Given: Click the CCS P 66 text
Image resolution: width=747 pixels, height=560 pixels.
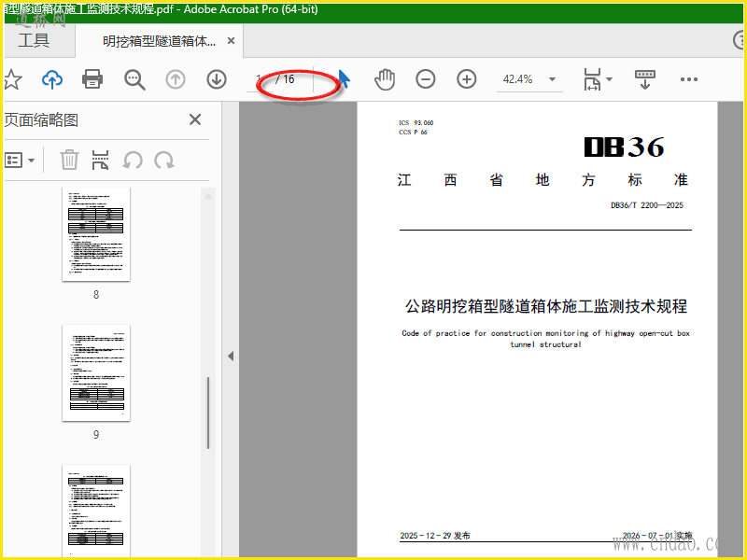Looking at the screenshot, I should tap(413, 133).
